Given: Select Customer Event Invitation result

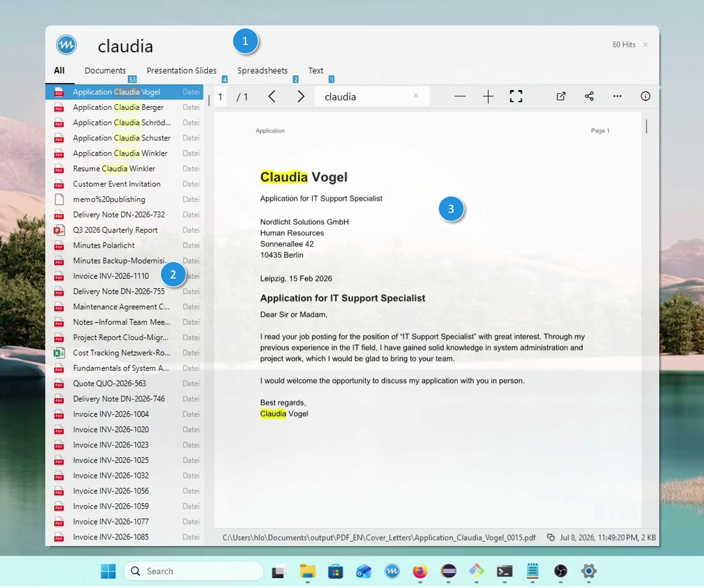Looking at the screenshot, I should 124,184.
